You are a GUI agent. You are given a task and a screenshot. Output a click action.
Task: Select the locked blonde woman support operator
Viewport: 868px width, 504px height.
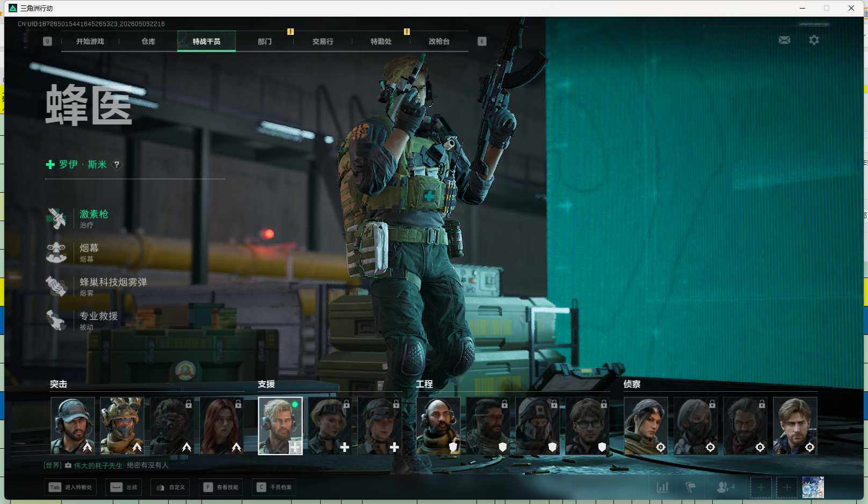(330, 426)
